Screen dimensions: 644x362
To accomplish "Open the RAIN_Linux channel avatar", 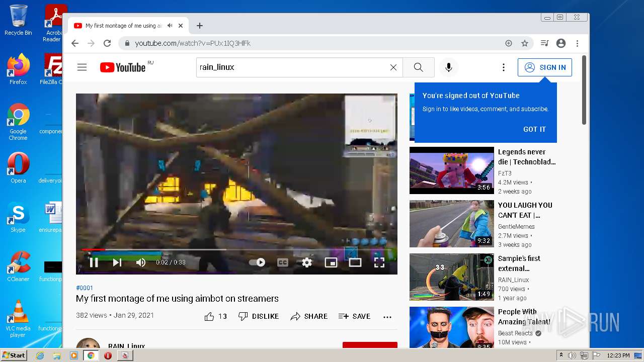I will pyautogui.click(x=88, y=343).
